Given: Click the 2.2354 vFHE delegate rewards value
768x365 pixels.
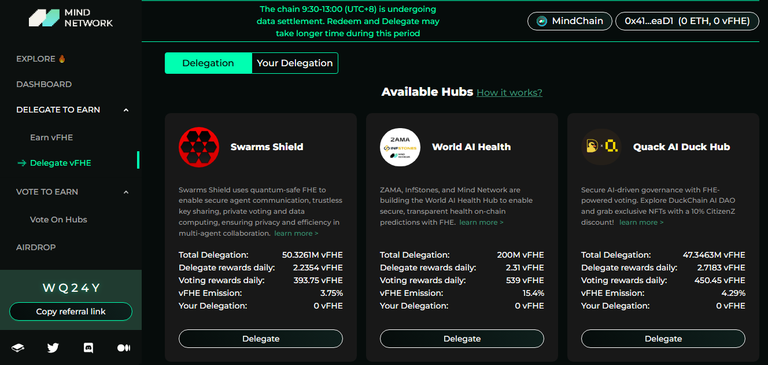Looking at the screenshot, I should coord(318,268).
